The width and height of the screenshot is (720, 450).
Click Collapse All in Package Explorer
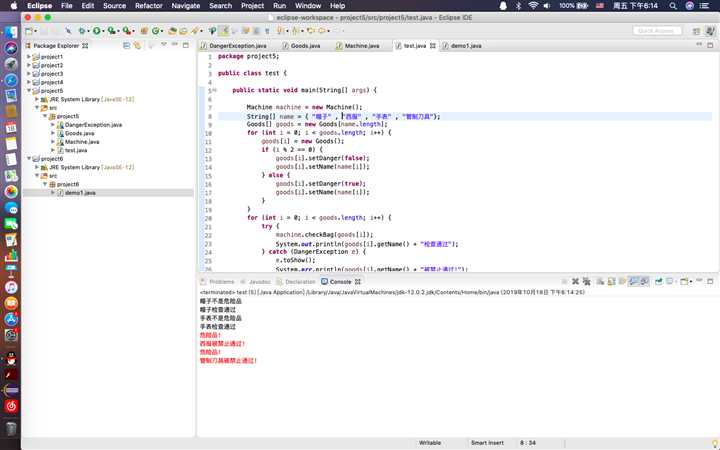coord(127,45)
